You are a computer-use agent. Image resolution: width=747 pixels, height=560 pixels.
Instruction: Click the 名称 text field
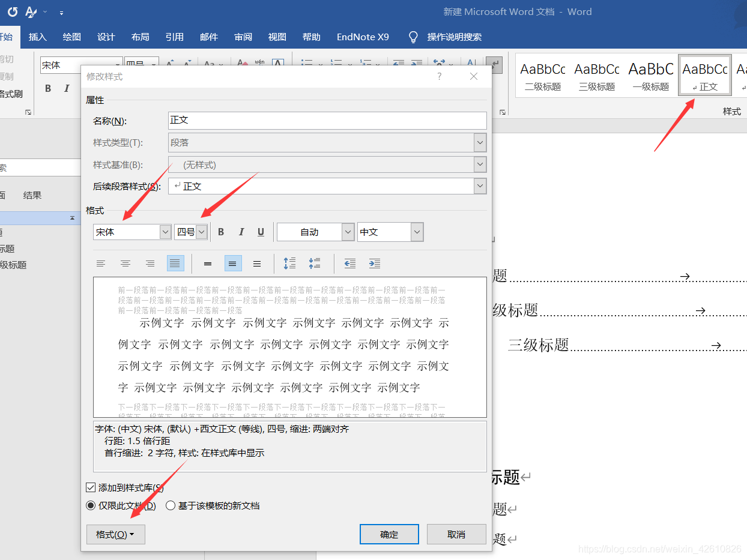[x=327, y=120]
